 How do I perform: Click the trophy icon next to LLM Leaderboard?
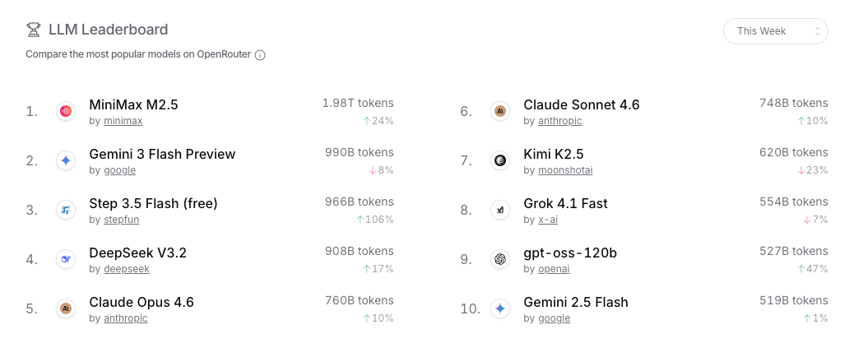[33, 30]
